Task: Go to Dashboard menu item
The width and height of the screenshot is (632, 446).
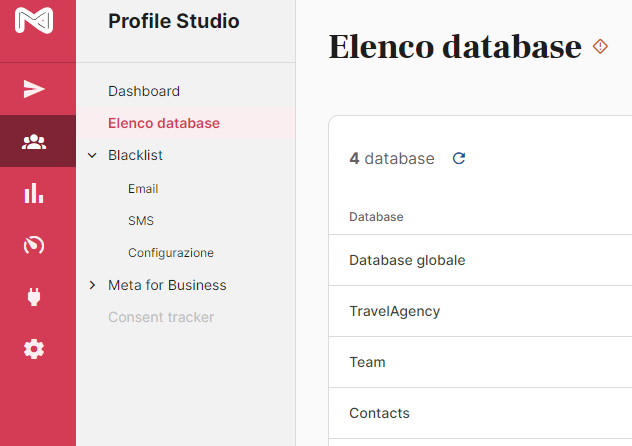Action: coord(144,91)
